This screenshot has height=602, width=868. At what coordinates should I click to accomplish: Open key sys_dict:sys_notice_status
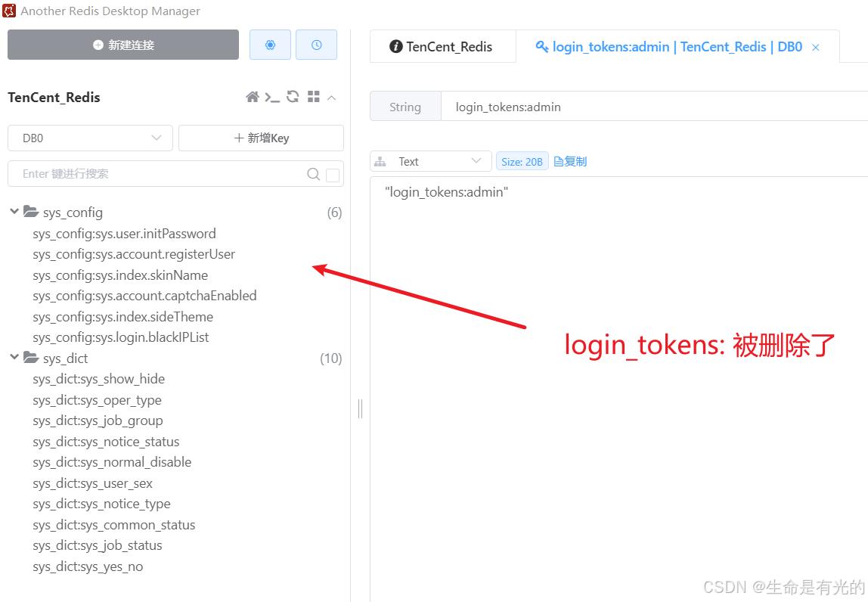pos(106,442)
